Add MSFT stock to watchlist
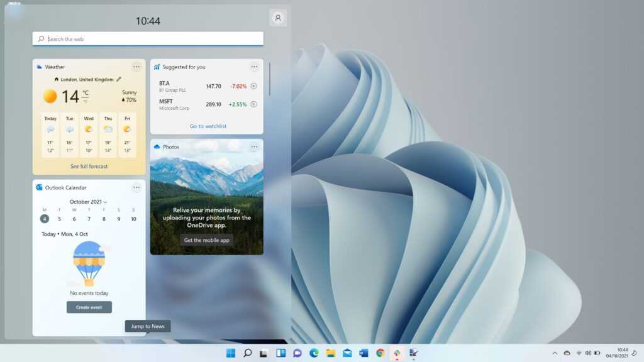The width and height of the screenshot is (644, 362). pos(253,104)
